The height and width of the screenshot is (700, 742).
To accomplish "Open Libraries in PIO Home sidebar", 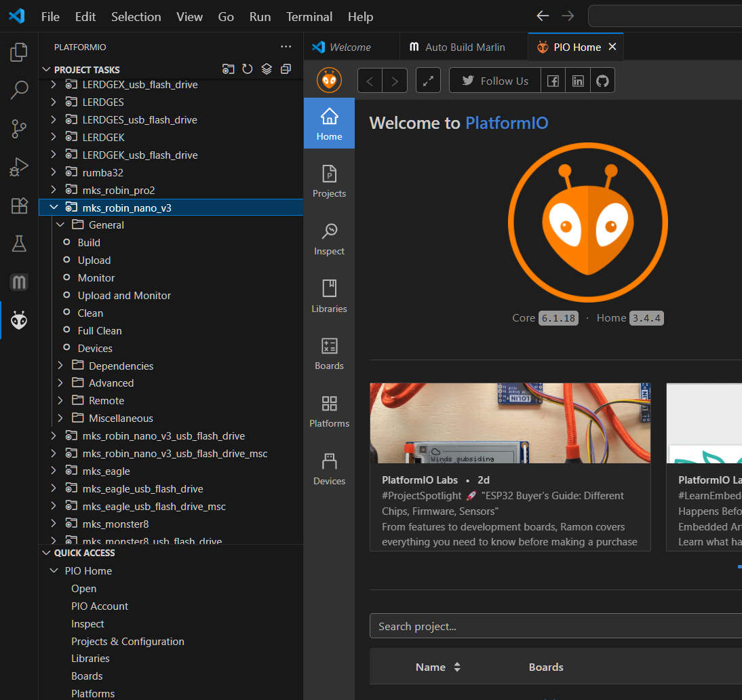I will [329, 296].
